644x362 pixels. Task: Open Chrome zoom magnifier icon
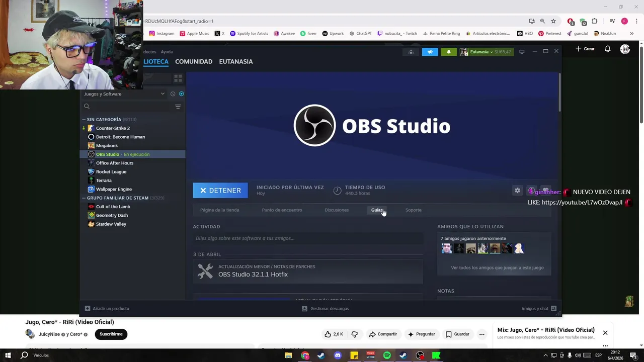(x=542, y=21)
